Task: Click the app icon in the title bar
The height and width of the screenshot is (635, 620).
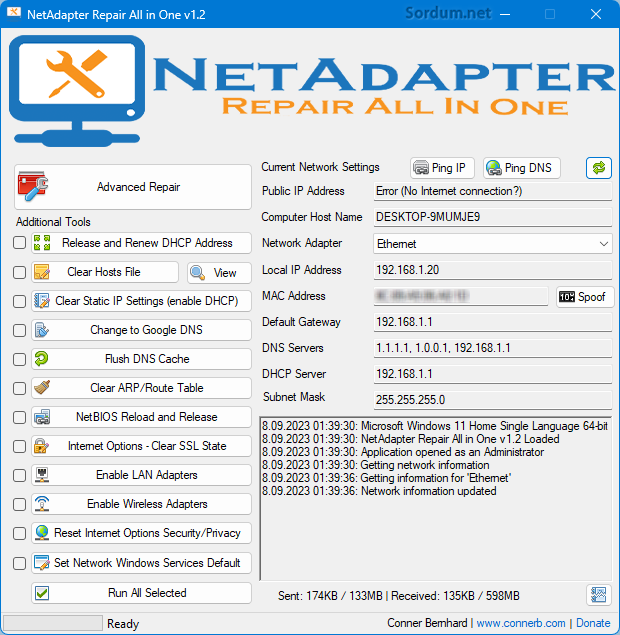Action: pyautogui.click(x=14, y=13)
